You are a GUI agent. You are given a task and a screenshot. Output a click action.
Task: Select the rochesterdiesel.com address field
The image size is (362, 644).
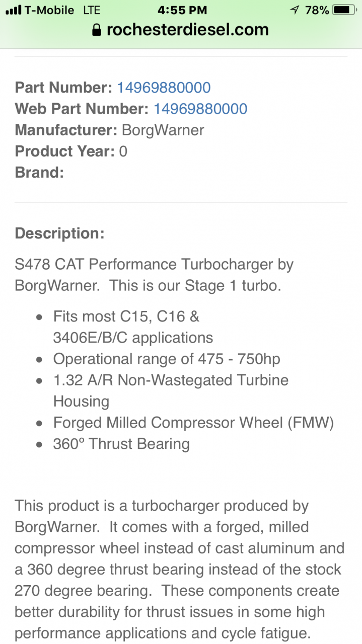187,30
